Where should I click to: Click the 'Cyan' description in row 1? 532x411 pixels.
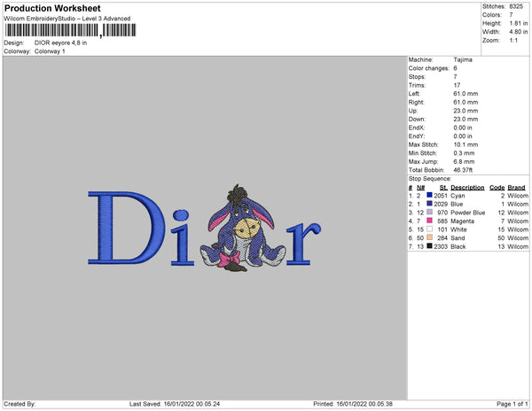tap(458, 196)
